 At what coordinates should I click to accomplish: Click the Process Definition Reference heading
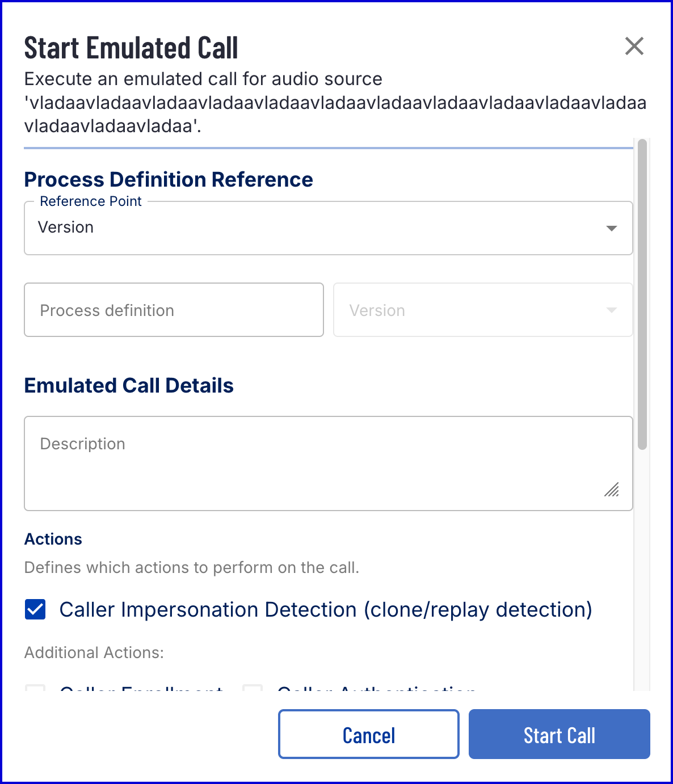point(169,179)
